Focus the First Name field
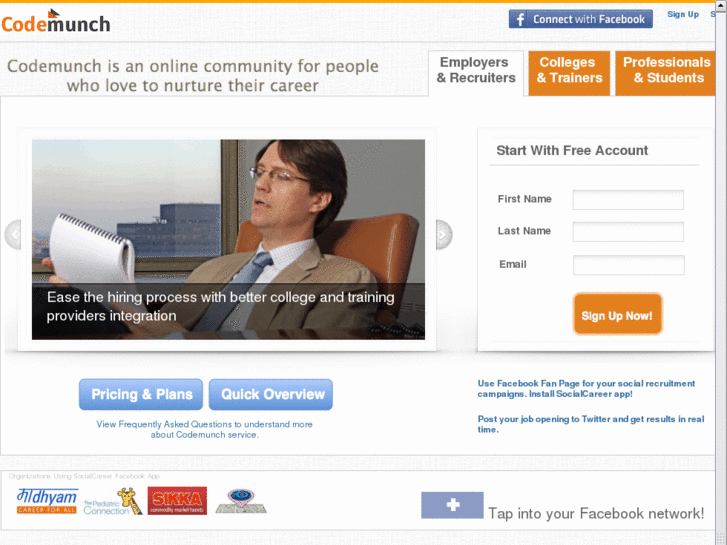 [628, 200]
